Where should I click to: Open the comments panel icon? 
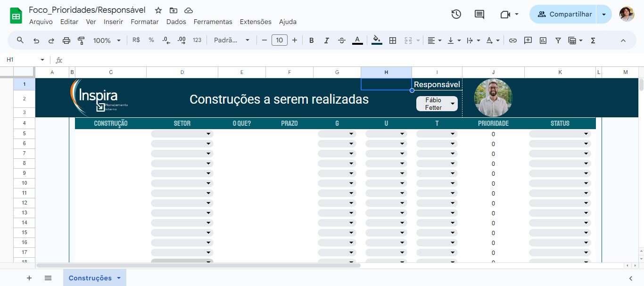[479, 14]
